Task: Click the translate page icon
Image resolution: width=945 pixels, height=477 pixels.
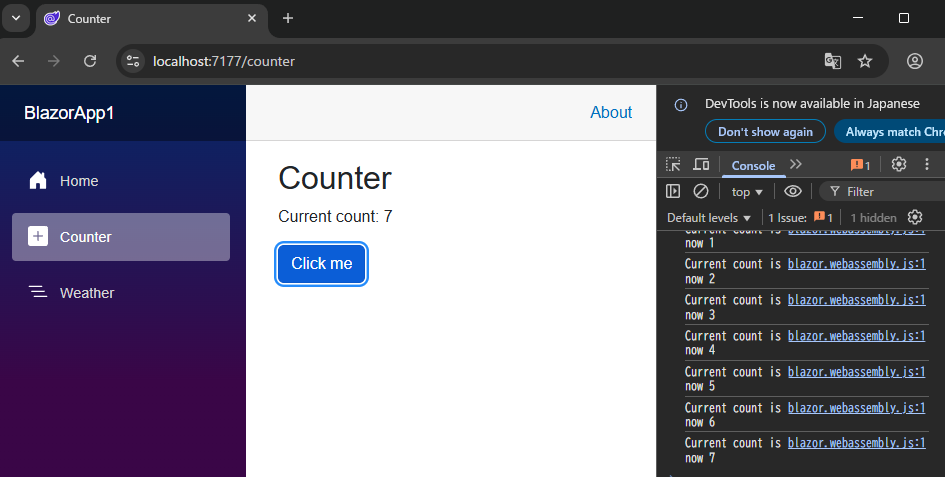Action: point(832,61)
